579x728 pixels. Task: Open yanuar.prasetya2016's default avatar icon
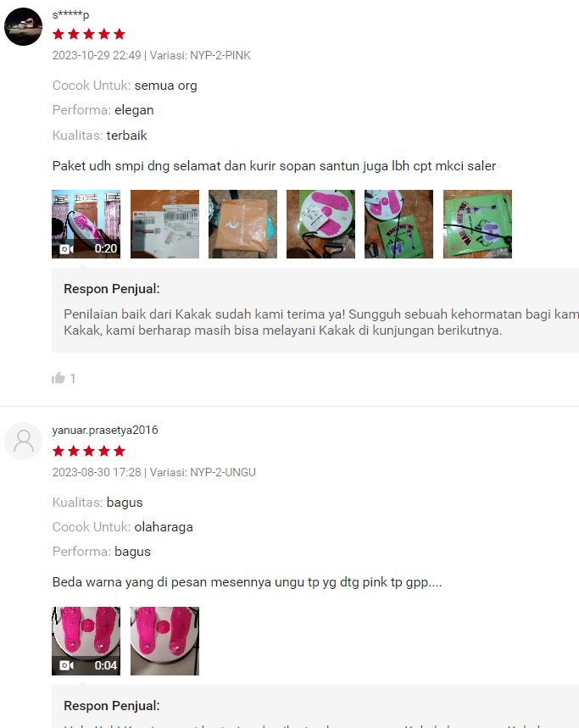coord(23,441)
